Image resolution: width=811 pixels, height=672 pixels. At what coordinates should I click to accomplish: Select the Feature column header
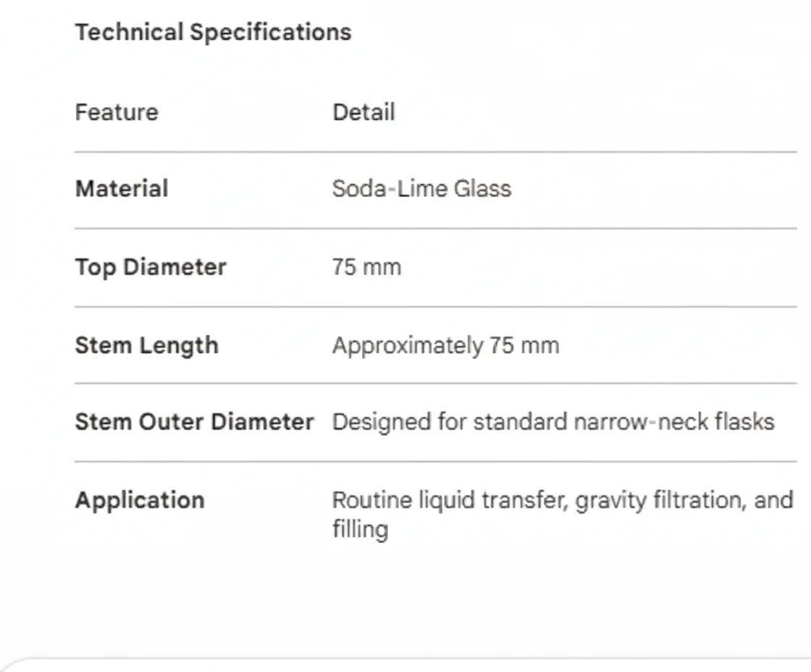pyautogui.click(x=117, y=113)
